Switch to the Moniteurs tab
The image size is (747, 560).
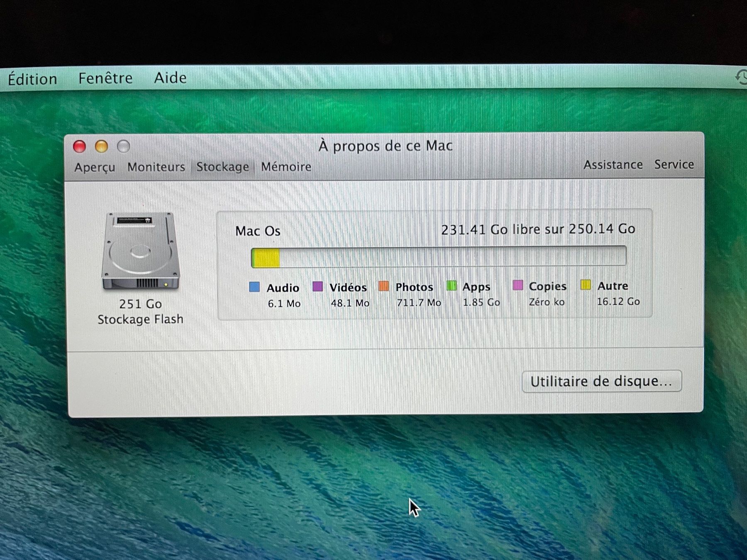156,167
